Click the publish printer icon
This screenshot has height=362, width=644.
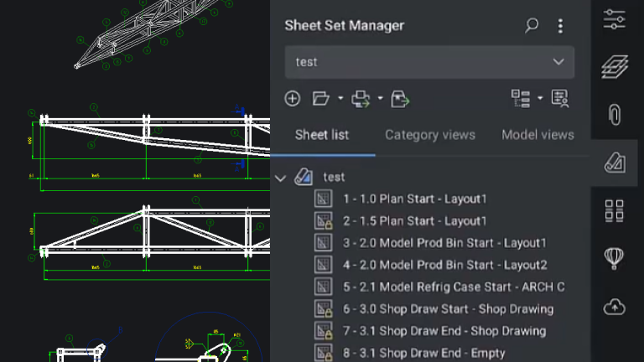[361, 99]
